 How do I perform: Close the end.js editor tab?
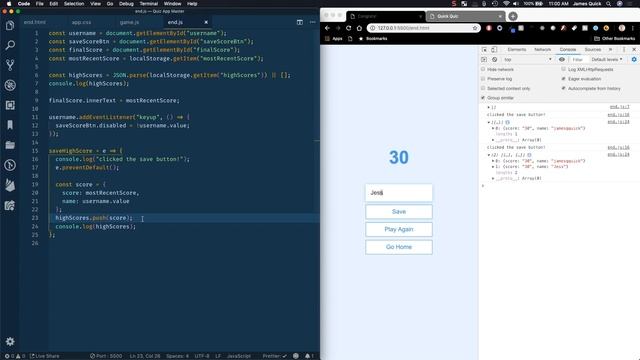(206, 22)
